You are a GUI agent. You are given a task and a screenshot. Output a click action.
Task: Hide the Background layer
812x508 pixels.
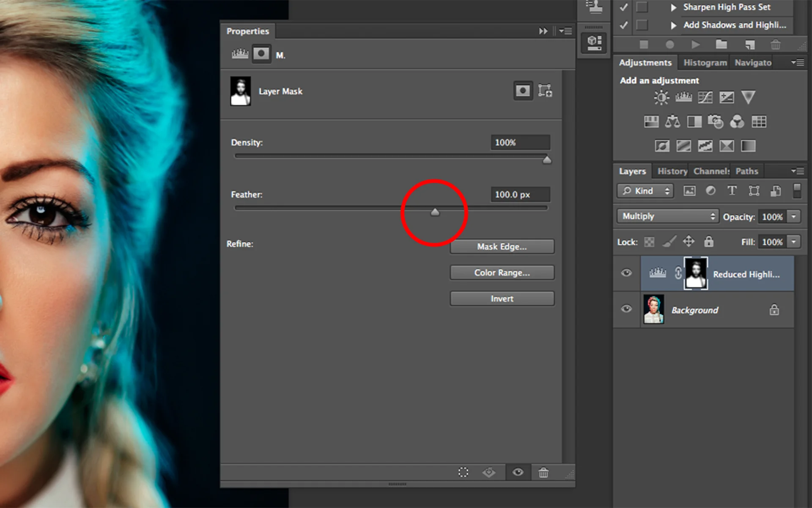click(x=626, y=309)
